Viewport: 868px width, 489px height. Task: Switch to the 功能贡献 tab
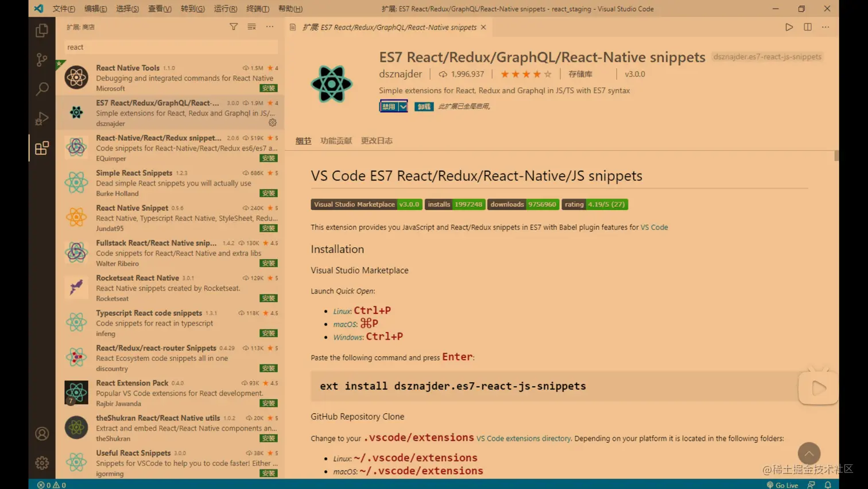click(336, 141)
